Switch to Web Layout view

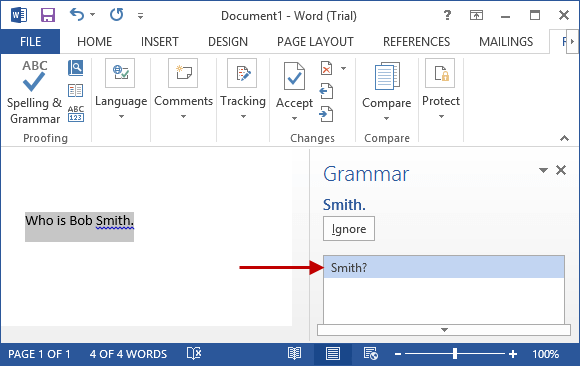(x=370, y=353)
